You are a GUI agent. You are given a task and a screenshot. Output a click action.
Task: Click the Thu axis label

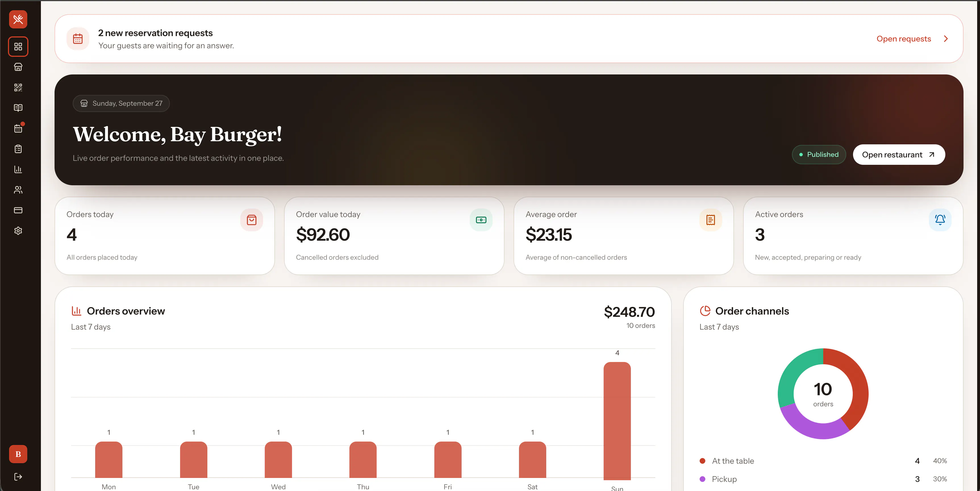(x=363, y=487)
